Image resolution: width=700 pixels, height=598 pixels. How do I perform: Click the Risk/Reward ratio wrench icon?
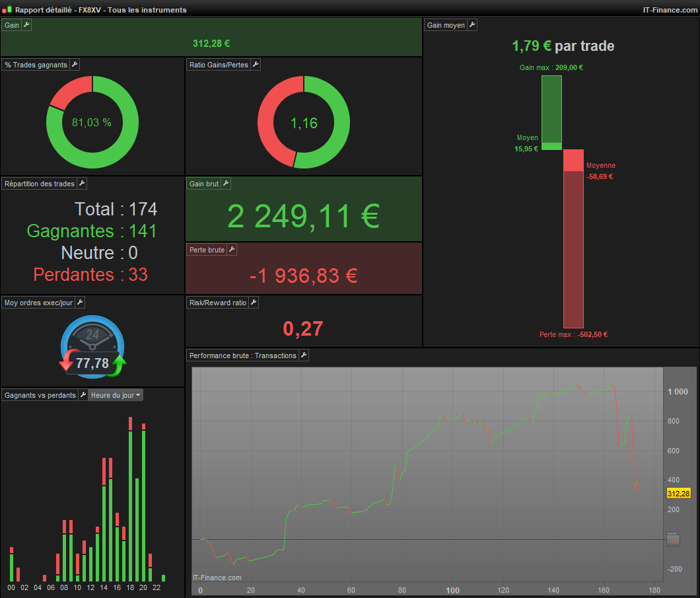tap(254, 303)
